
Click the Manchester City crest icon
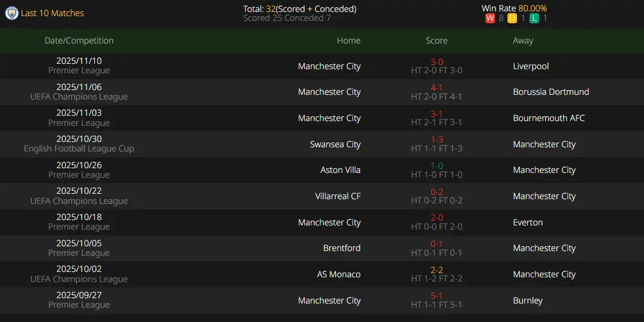coord(11,14)
